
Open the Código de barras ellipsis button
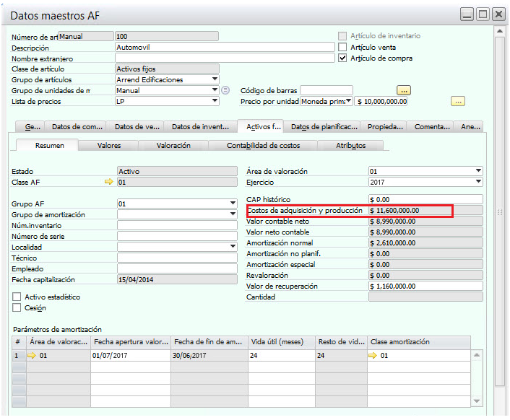(404, 90)
